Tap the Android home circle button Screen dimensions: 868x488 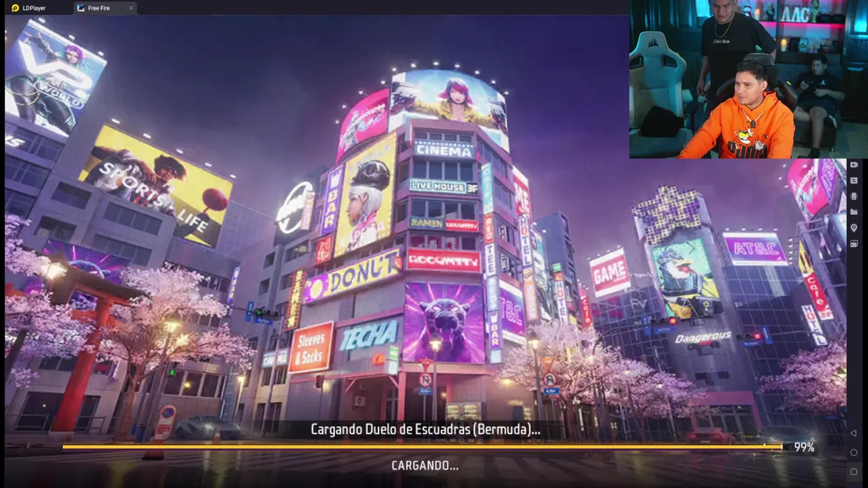pos(854,452)
